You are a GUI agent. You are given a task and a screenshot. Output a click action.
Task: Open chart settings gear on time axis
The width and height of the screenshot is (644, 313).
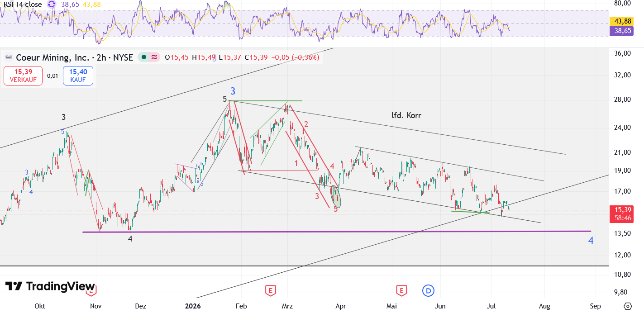(x=627, y=306)
